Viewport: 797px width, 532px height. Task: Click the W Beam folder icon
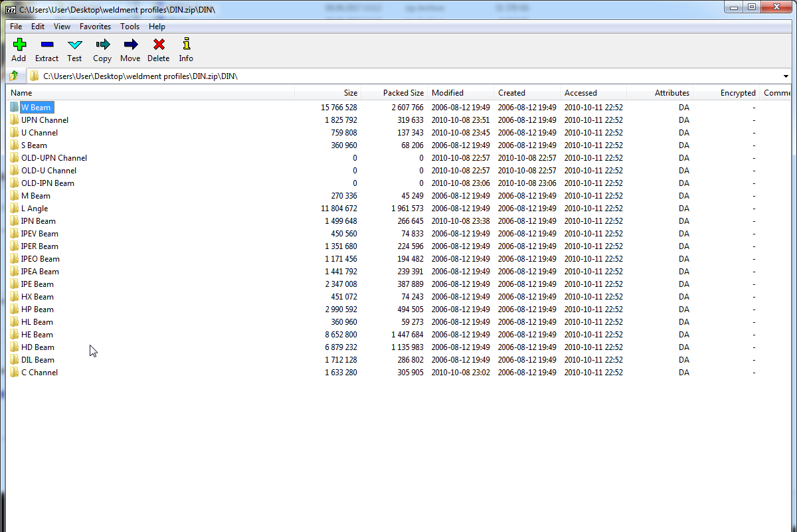[15, 107]
